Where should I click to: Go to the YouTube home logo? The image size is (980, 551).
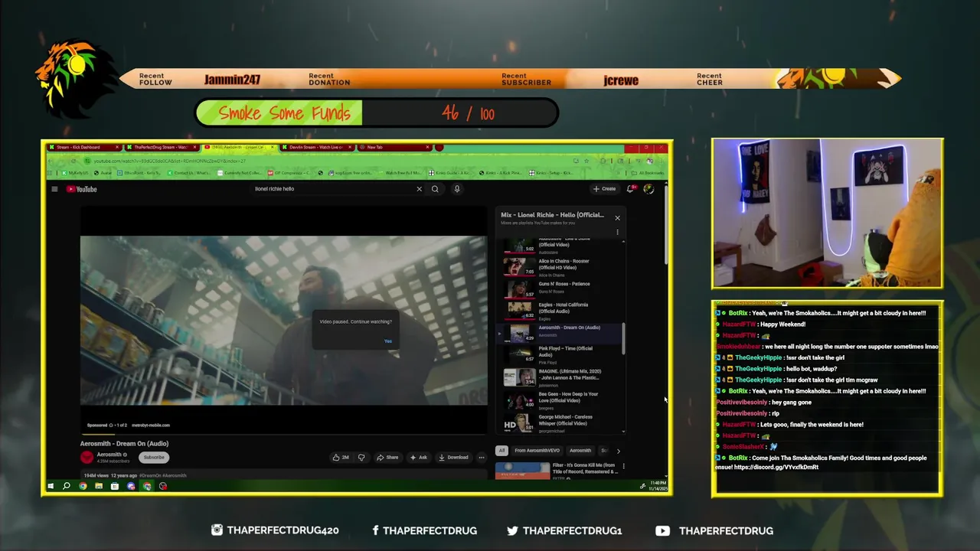pyautogui.click(x=82, y=189)
